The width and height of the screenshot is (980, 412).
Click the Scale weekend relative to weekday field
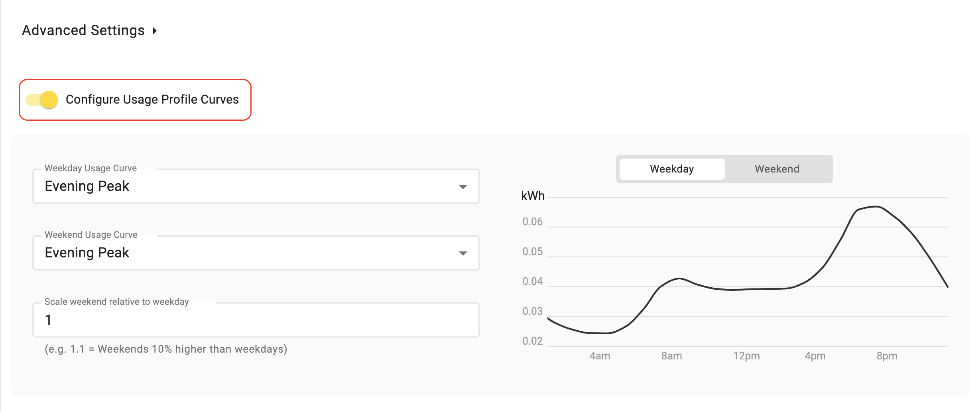255,320
